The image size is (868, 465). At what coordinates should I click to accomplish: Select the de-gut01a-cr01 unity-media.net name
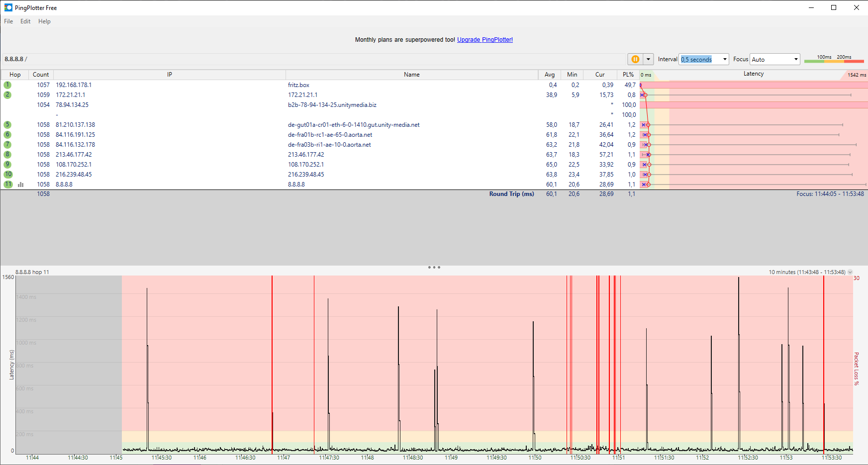[x=354, y=125]
